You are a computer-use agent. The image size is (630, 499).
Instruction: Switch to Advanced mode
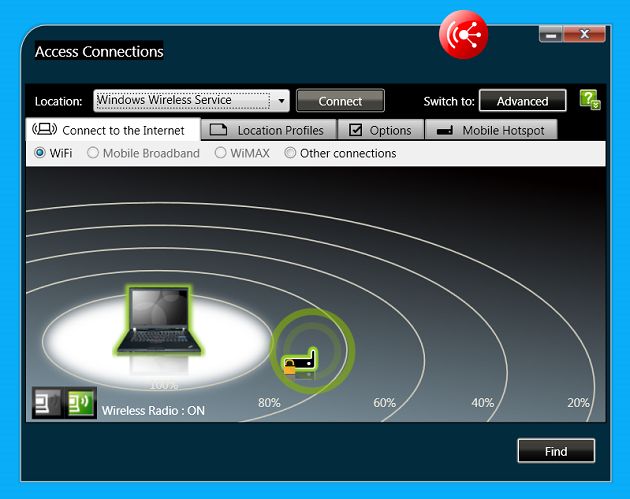[523, 101]
